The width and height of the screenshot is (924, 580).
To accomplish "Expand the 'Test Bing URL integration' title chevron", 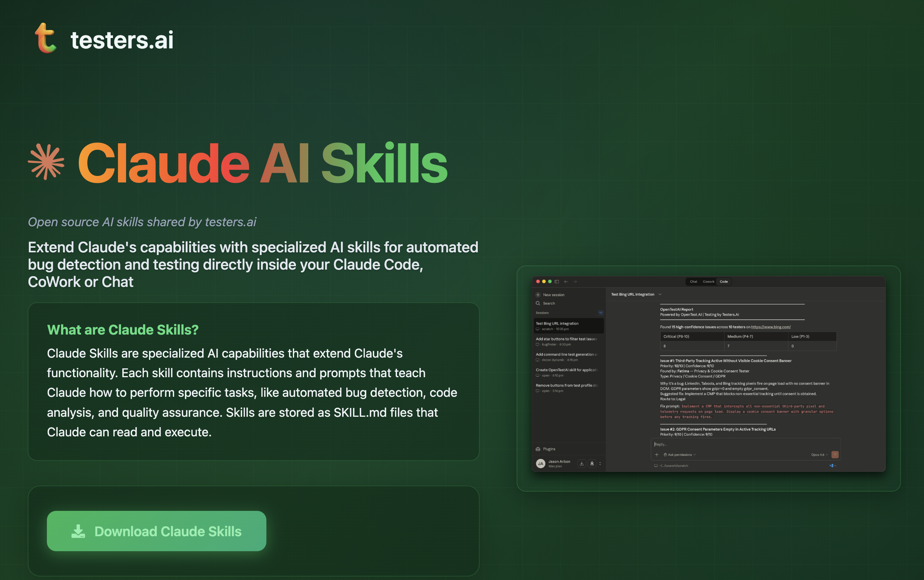I will [x=660, y=294].
